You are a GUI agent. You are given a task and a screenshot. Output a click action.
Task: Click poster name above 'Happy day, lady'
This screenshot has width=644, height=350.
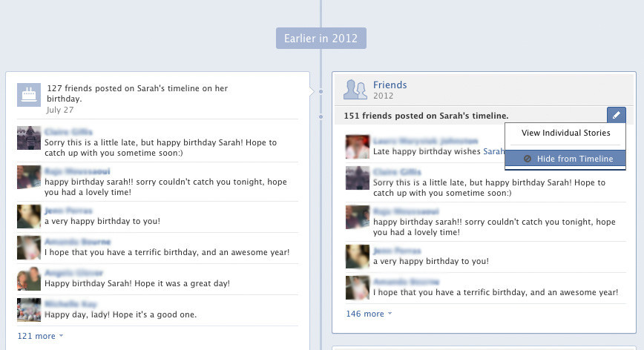[x=70, y=304]
